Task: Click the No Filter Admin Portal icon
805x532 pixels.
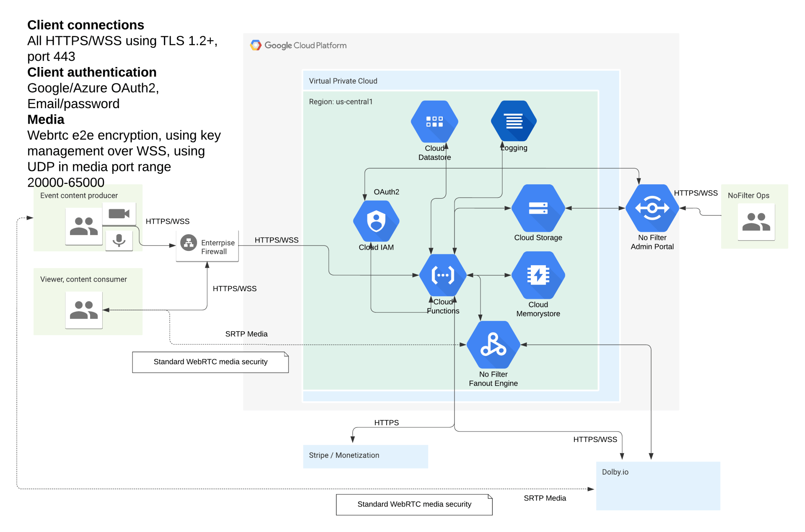Action: coord(652,208)
